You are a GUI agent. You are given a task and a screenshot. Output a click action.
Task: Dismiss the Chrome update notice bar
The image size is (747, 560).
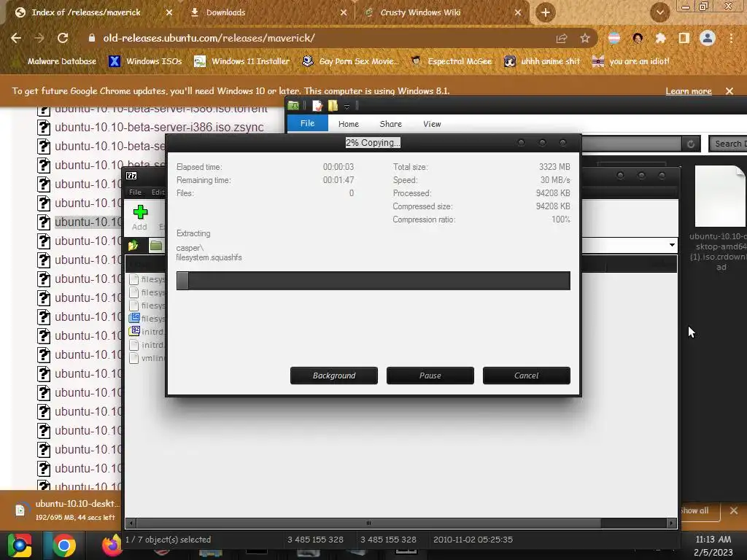click(x=729, y=91)
